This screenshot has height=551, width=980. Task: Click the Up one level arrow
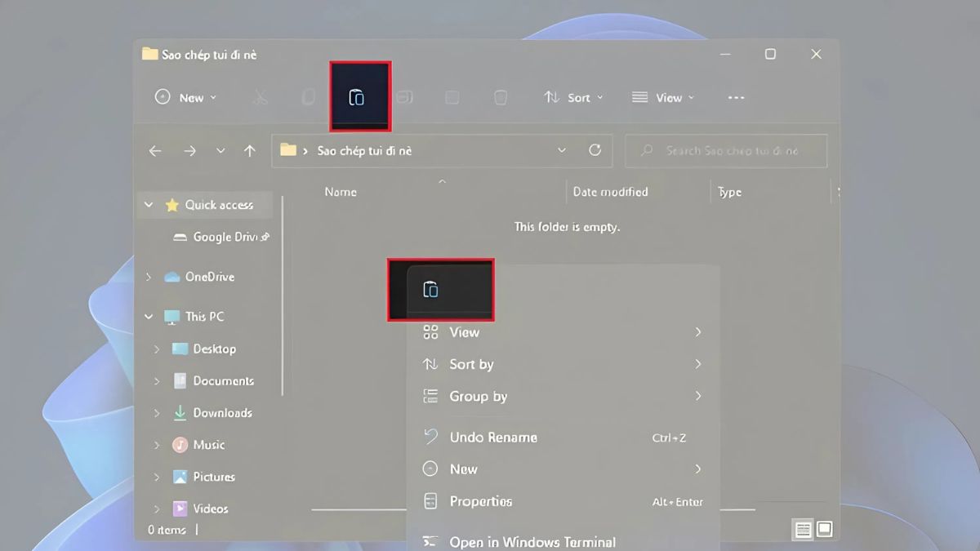250,151
